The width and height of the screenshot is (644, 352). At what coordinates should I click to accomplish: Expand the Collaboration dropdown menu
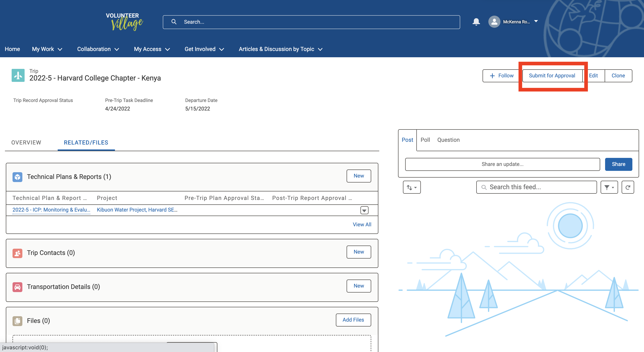[x=98, y=49]
